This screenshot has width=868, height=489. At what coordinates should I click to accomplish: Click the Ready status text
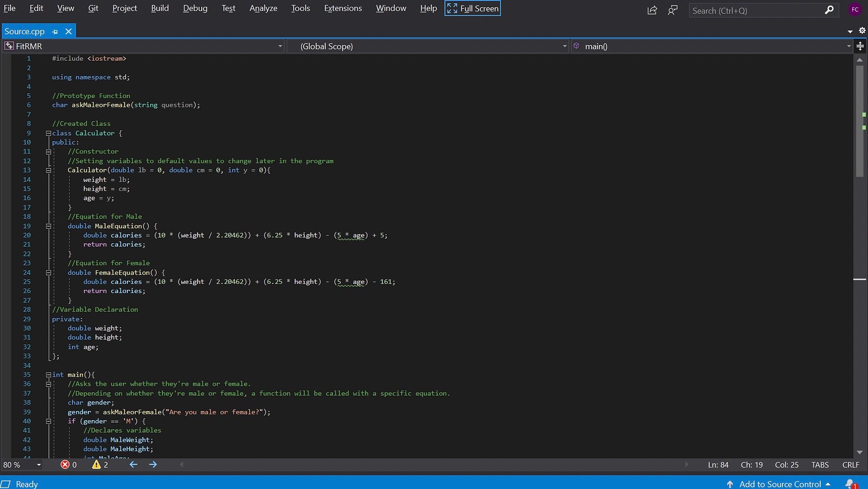click(x=27, y=484)
